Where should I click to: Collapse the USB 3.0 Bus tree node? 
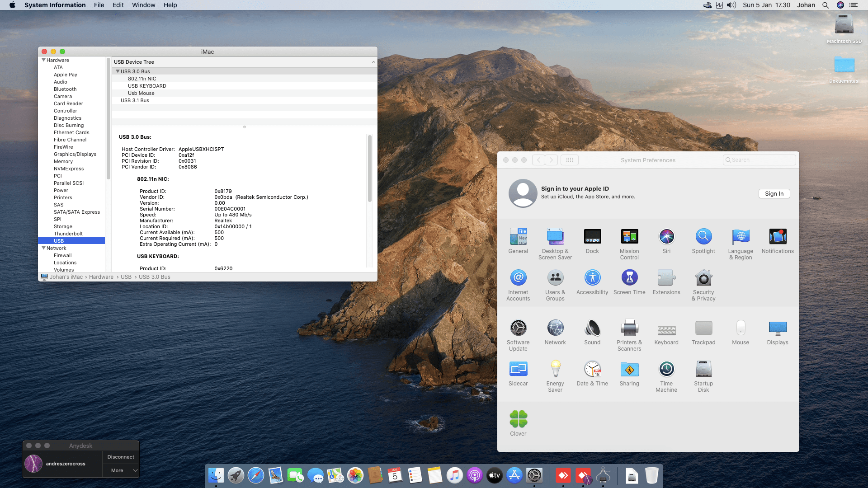point(118,71)
